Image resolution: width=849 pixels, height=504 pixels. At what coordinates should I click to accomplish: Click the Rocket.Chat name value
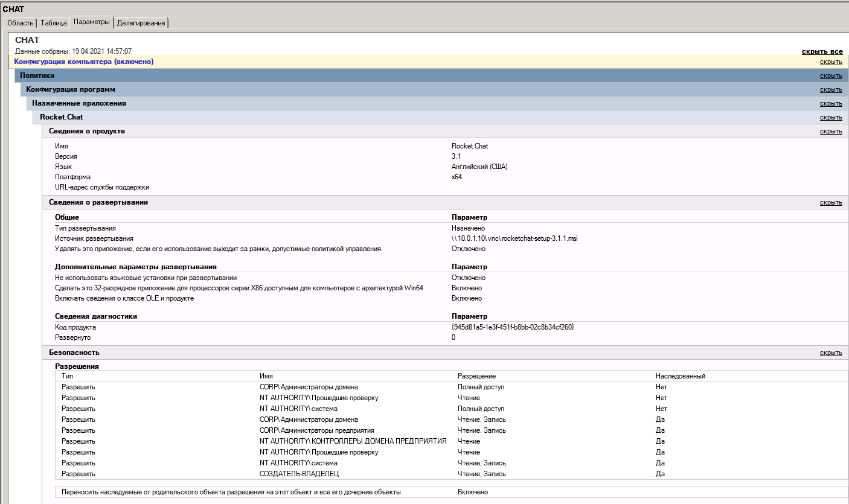pos(470,146)
